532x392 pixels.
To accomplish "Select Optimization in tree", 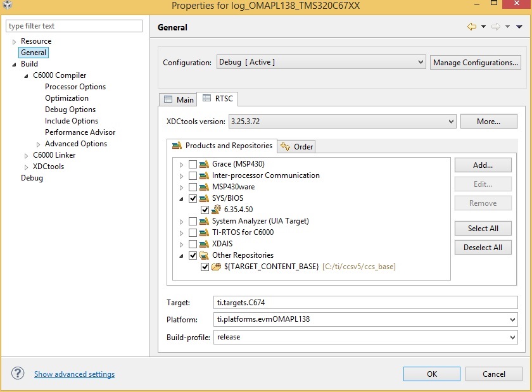I will [x=67, y=98].
